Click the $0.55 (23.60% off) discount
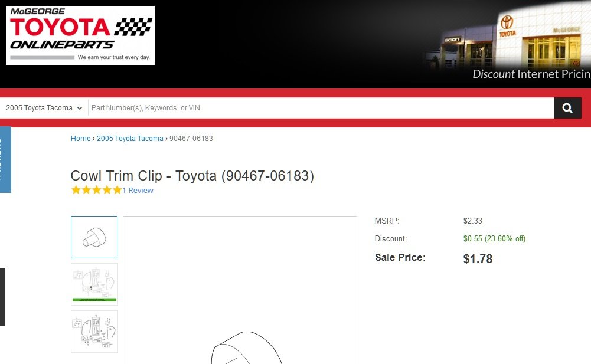Screen dimensions: 591x364 (x=494, y=238)
